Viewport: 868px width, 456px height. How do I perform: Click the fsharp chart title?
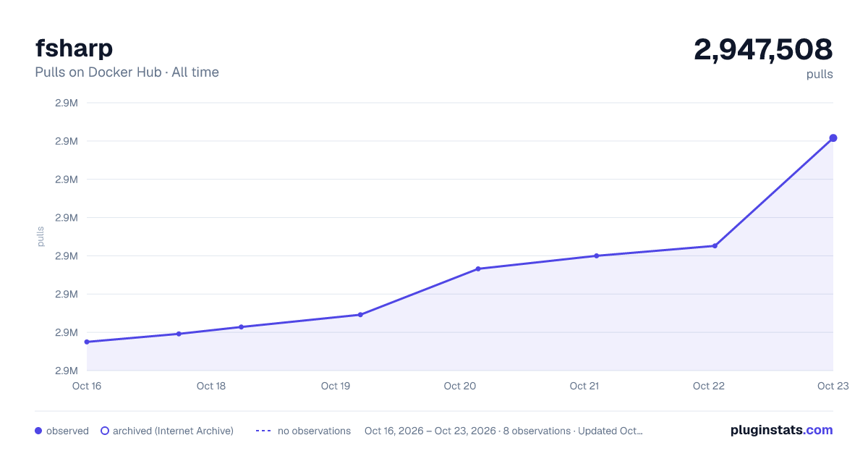click(x=74, y=48)
